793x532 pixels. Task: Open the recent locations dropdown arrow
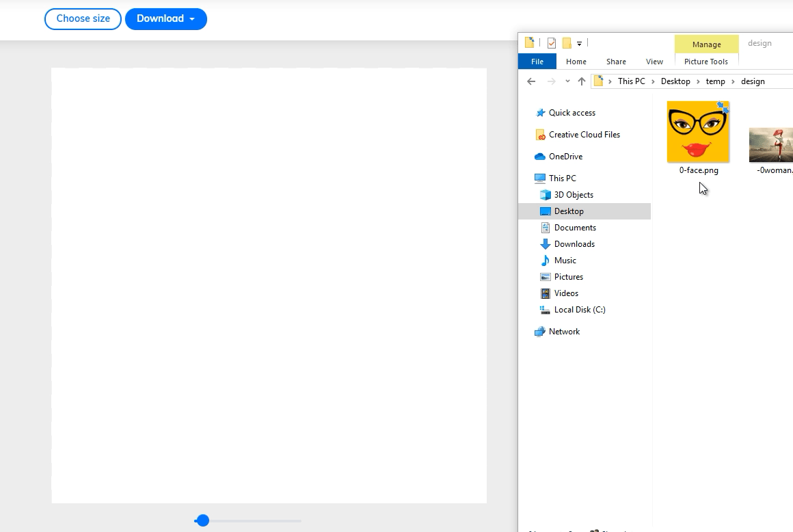pos(567,81)
